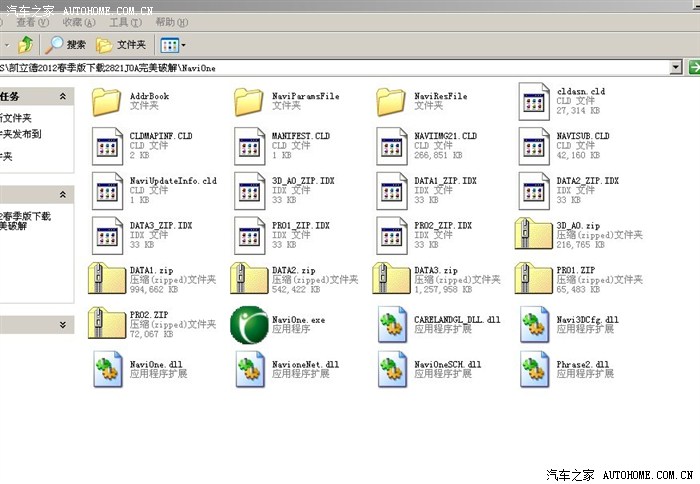Open the NaviOne.exe application icon
The width and height of the screenshot is (700, 484).
pos(248,325)
